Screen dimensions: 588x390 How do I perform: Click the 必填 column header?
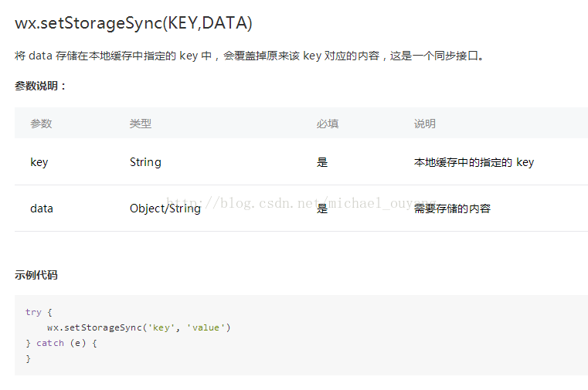328,124
